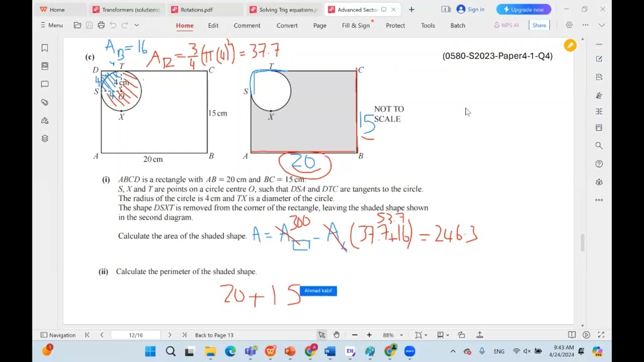The width and height of the screenshot is (644, 362).
Task: Open File Explorer from taskbar
Action: click(210, 351)
